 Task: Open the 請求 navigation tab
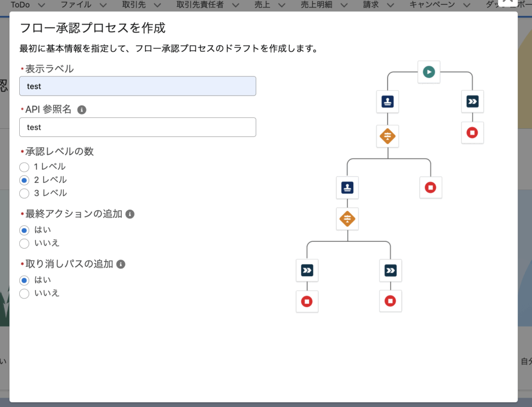[x=371, y=5]
